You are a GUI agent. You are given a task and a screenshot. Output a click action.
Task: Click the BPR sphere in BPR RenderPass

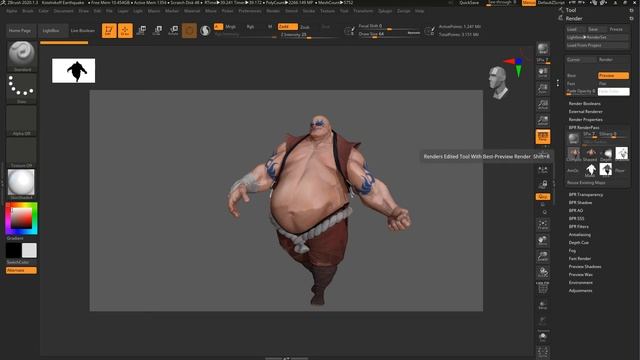click(x=573, y=139)
